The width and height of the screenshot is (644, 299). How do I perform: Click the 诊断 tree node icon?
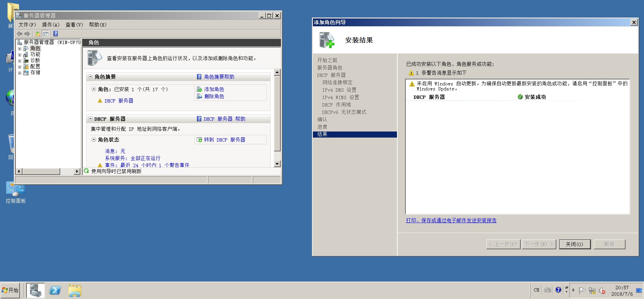click(x=26, y=61)
